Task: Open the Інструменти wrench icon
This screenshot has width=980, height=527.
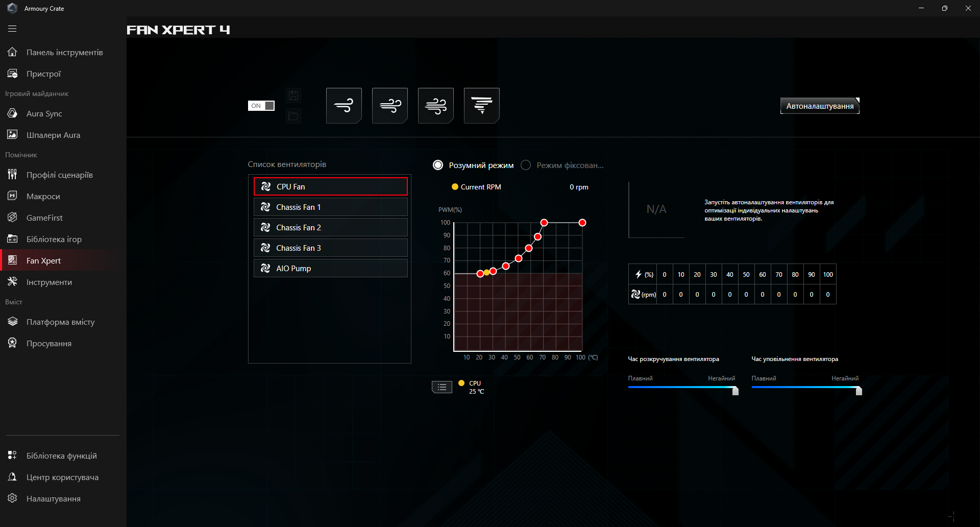Action: (13, 282)
